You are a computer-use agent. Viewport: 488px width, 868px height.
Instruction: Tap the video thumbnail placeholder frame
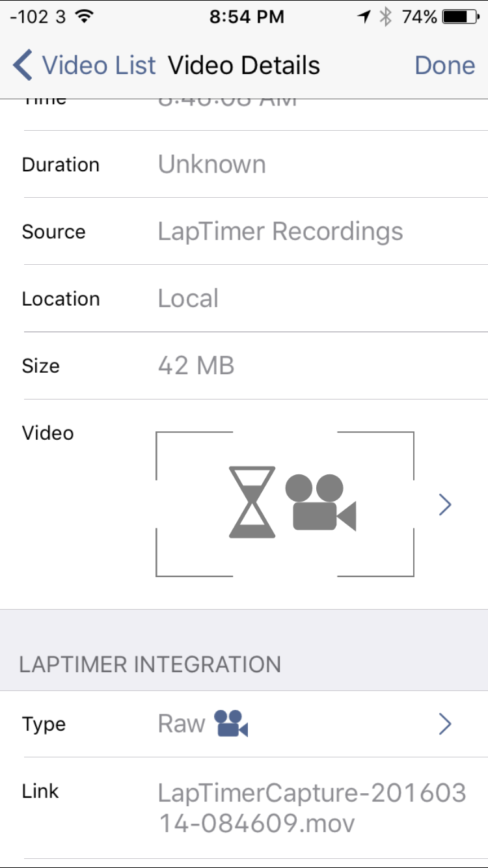point(285,504)
